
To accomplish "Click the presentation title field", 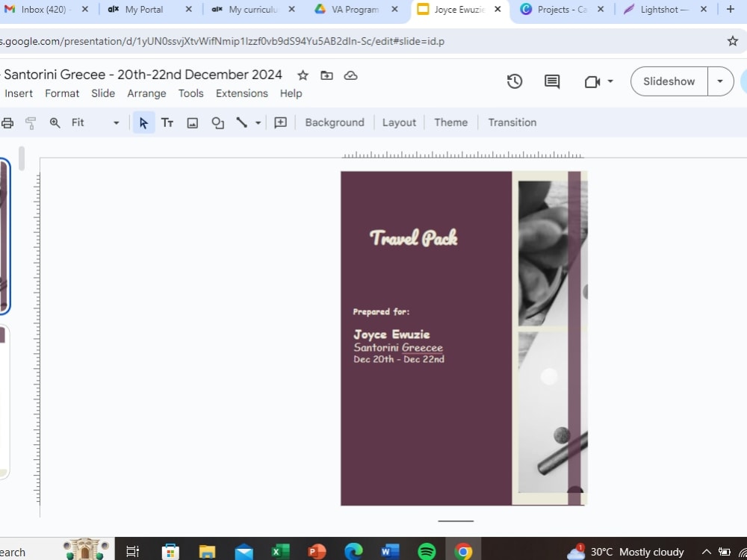I will click(143, 75).
